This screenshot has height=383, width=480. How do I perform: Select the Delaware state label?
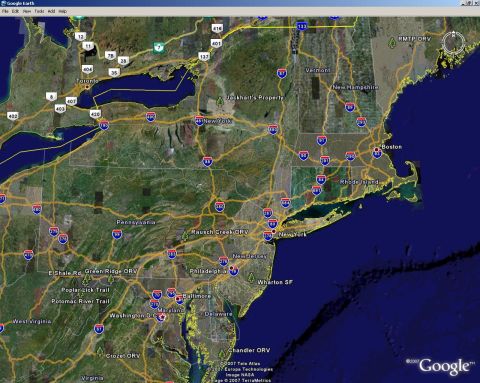(218, 314)
